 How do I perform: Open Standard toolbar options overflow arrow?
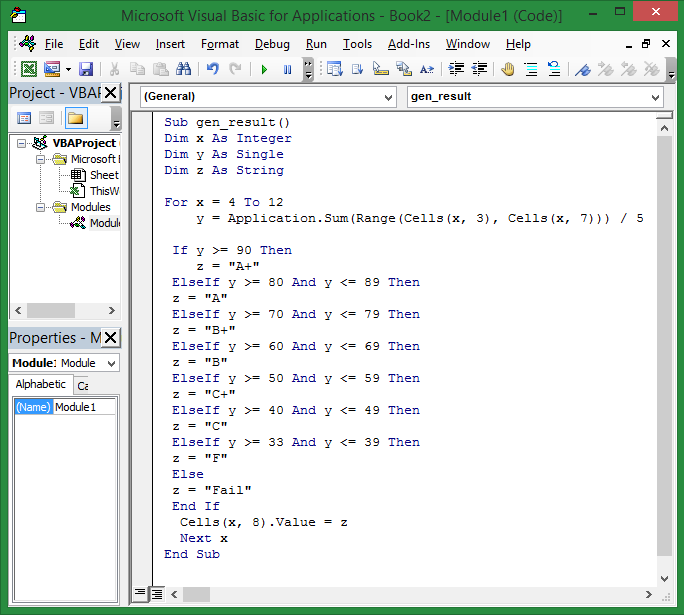coord(308,70)
